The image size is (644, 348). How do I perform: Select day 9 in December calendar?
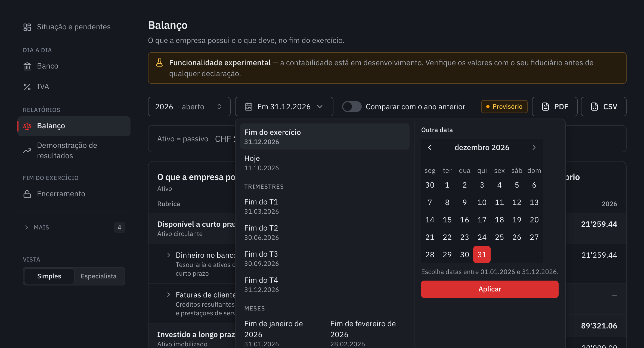click(x=465, y=202)
